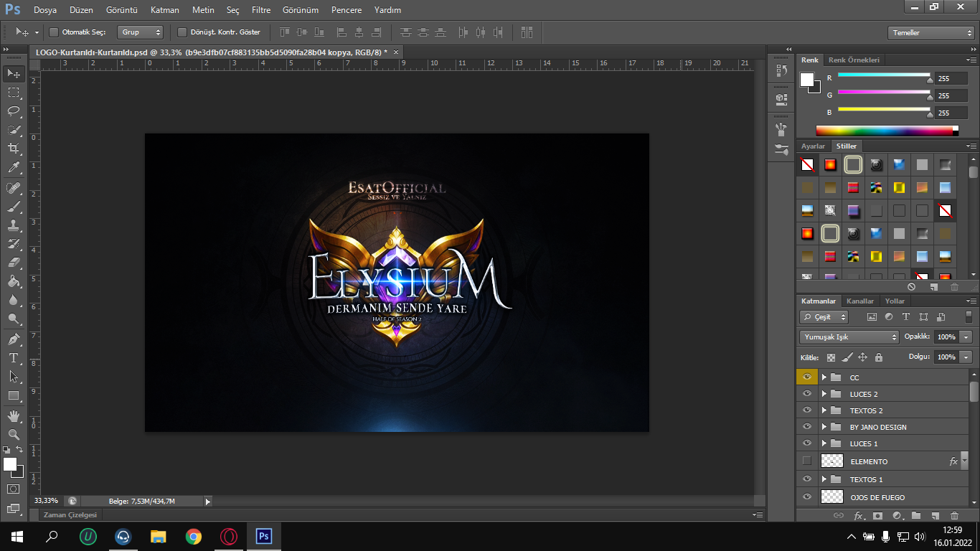Switch to the Ayarlar tab

click(x=813, y=146)
